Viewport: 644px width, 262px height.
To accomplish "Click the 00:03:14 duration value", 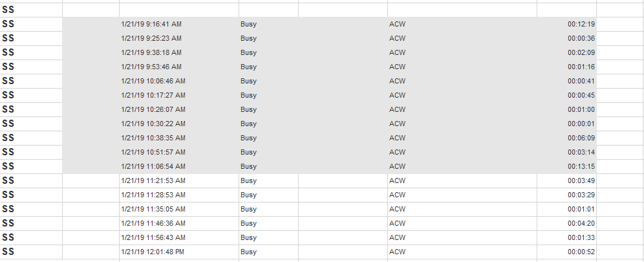I will [x=581, y=152].
